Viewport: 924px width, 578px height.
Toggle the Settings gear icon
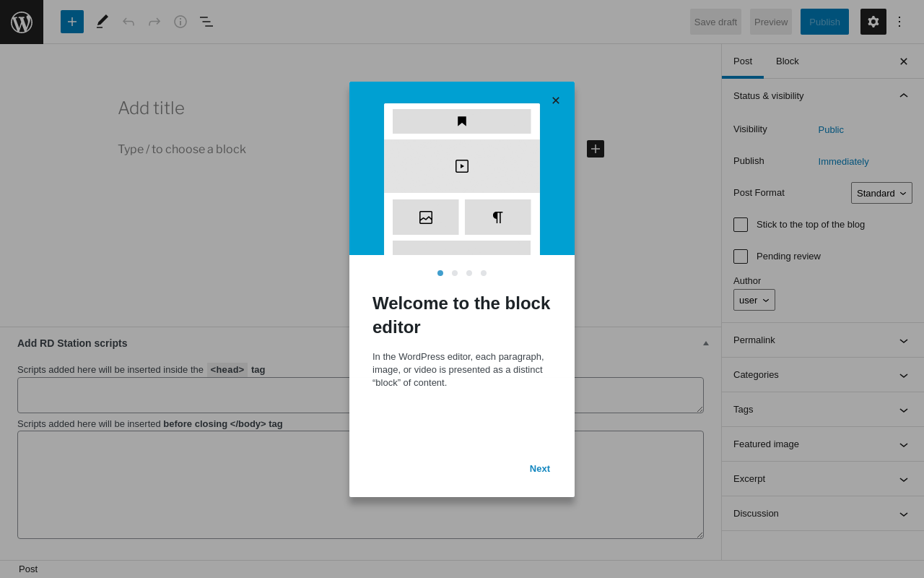point(873,22)
